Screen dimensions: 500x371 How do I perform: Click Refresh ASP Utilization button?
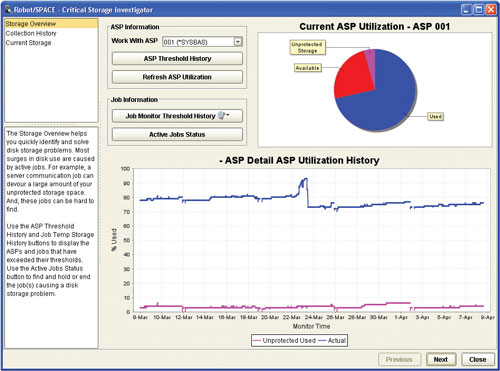[177, 77]
